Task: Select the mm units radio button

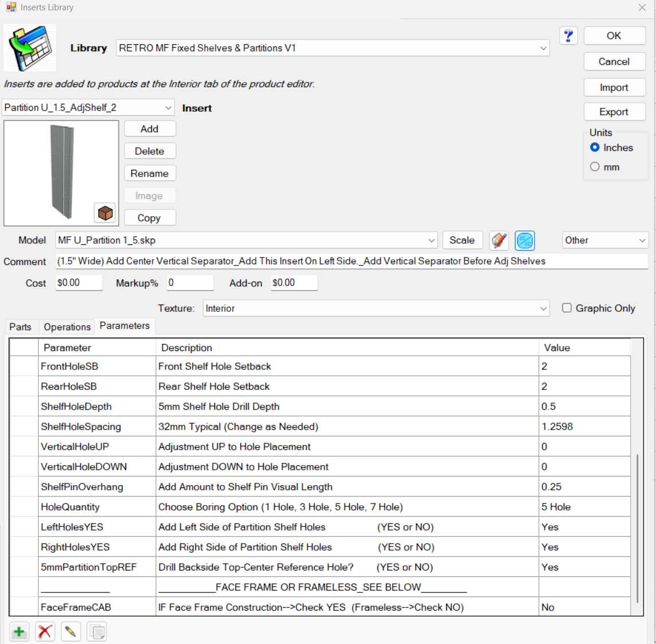Action: tap(595, 167)
